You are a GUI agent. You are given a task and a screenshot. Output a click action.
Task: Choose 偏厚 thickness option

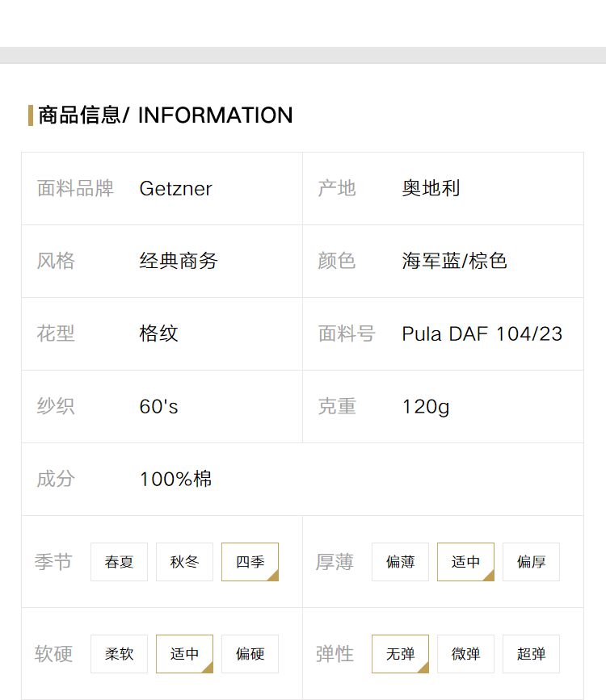[x=531, y=562]
